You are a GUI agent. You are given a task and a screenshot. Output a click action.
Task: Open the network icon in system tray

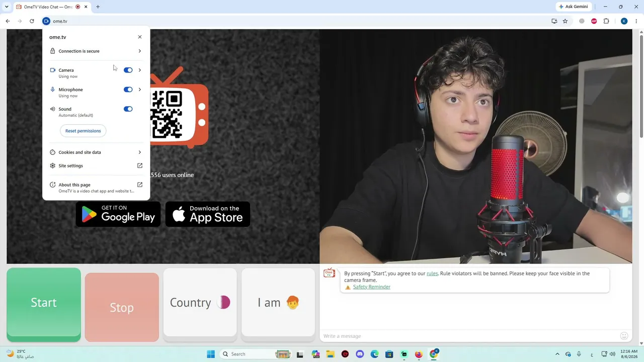pyautogui.click(x=604, y=354)
